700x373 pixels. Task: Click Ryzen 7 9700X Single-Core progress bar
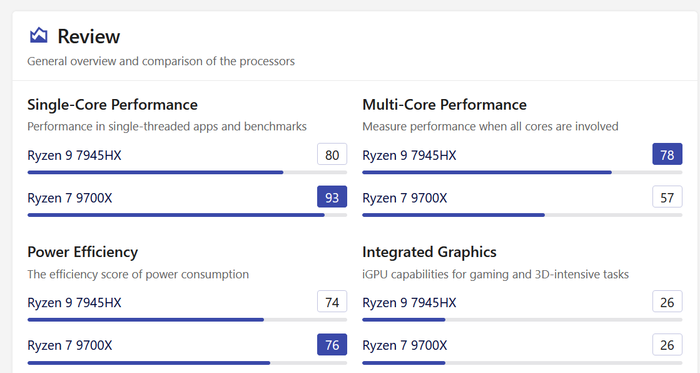187,215
